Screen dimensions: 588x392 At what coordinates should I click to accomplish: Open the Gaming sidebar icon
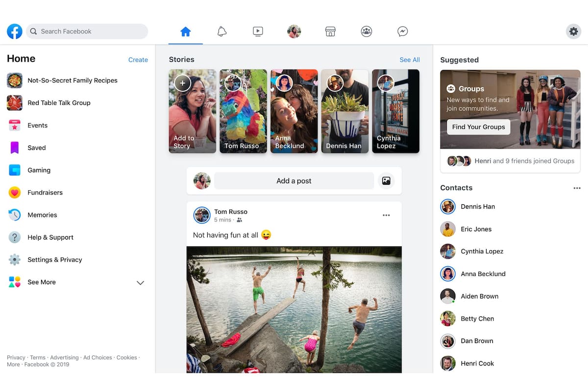[x=15, y=170]
